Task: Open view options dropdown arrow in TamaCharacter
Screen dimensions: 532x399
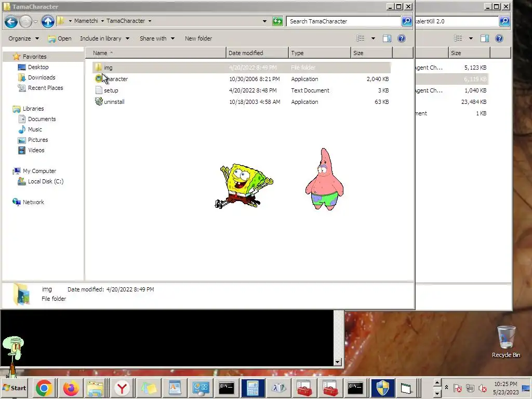Action: tap(373, 38)
